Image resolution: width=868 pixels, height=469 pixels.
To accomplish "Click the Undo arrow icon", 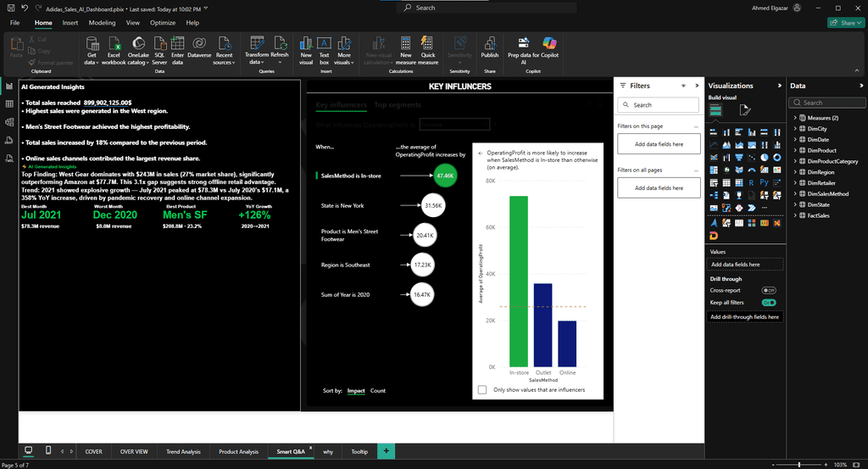I will (x=25, y=8).
